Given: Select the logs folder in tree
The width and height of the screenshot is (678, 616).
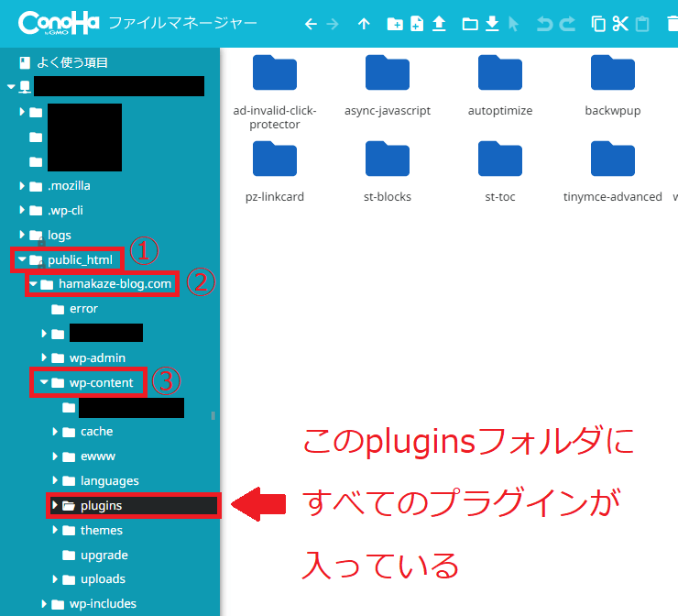Looking at the screenshot, I should click(49, 235).
